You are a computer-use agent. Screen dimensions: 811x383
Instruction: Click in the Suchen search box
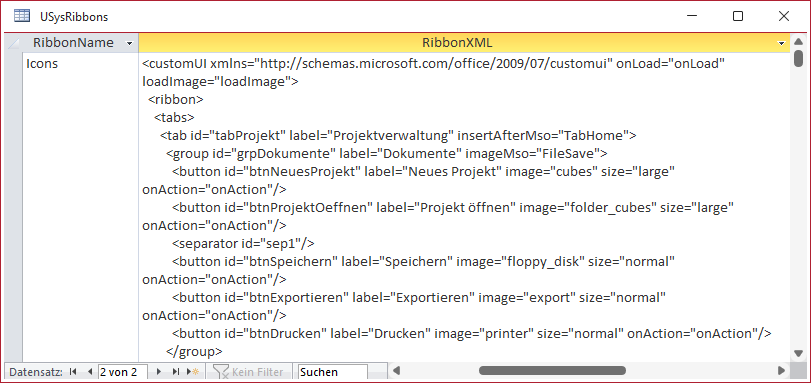(x=333, y=372)
